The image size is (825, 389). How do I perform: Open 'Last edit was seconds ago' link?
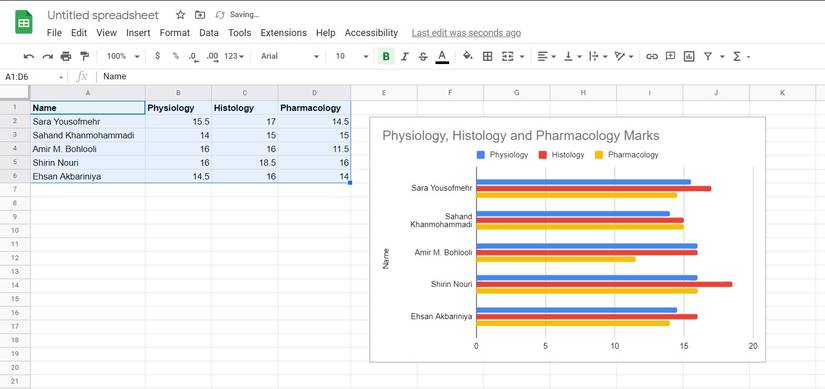tap(466, 33)
